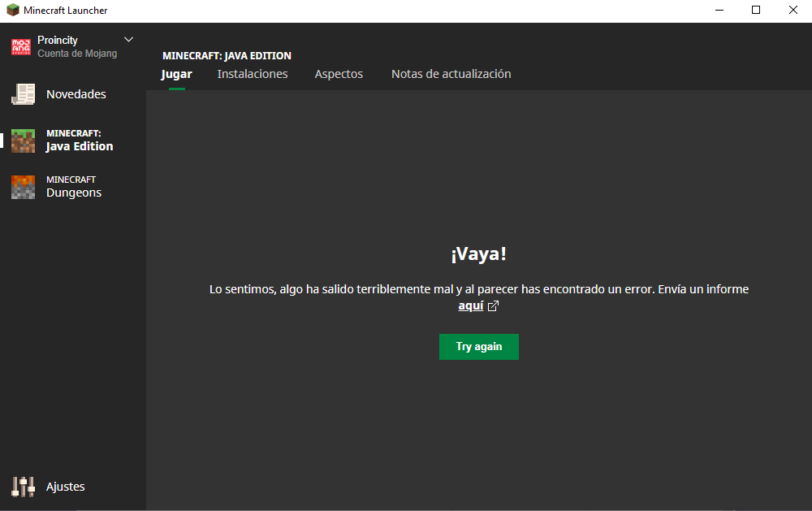The width and height of the screenshot is (812, 511).
Task: Open the Minecraft Dungeons sidebar label
Action: (x=74, y=187)
